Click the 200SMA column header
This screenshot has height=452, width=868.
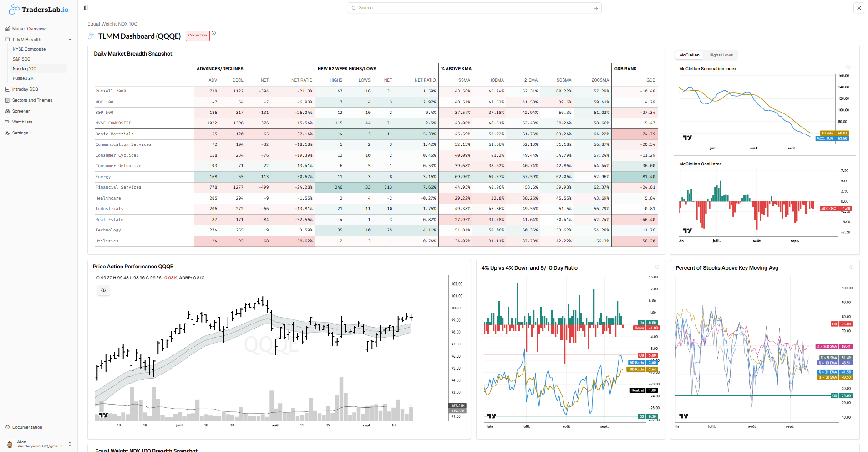[600, 80]
